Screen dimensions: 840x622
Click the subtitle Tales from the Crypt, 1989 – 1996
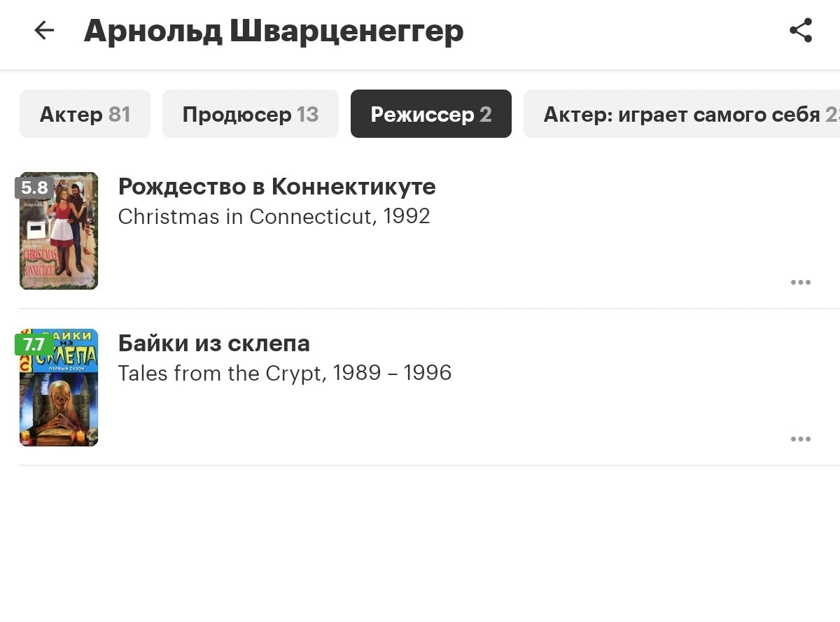(x=285, y=374)
